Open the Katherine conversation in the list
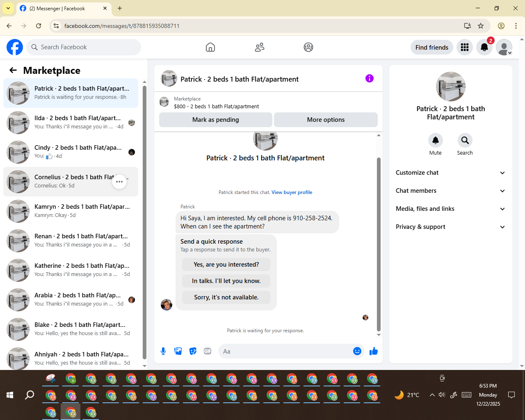 [x=71, y=270]
